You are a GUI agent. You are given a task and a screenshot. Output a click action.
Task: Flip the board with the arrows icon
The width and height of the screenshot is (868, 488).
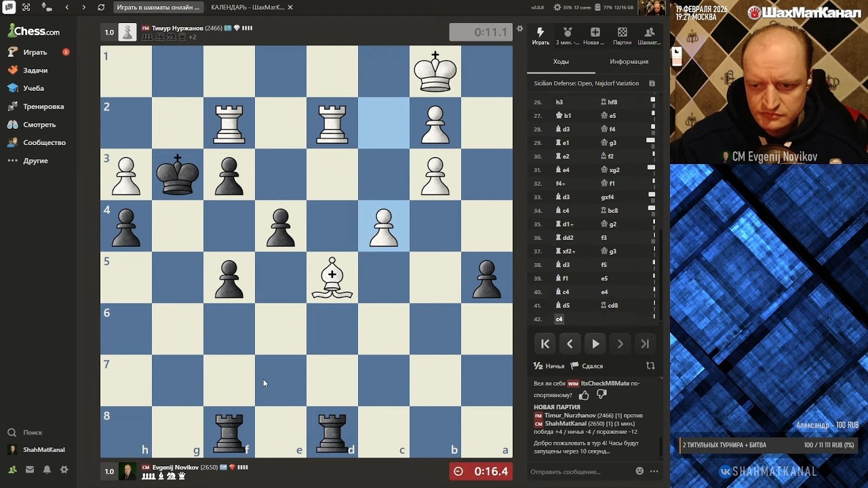650,366
